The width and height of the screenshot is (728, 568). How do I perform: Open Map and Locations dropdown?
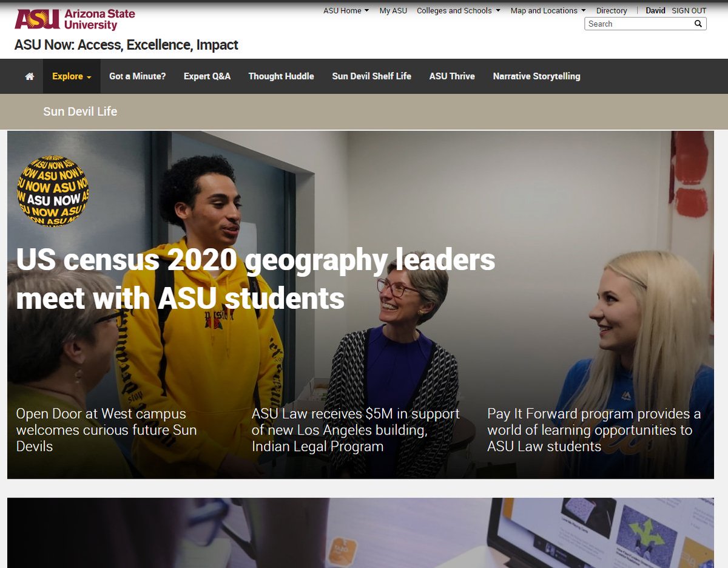548,10
